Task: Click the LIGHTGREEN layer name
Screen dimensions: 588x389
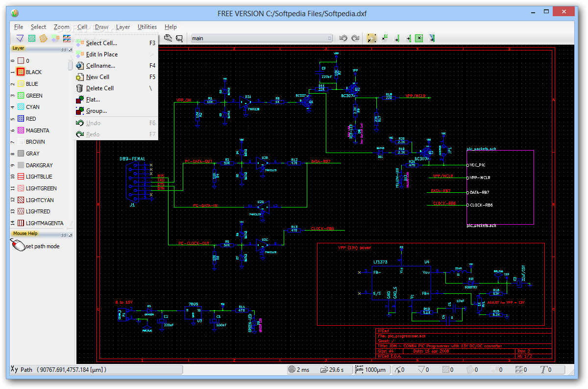Action: tap(41, 188)
